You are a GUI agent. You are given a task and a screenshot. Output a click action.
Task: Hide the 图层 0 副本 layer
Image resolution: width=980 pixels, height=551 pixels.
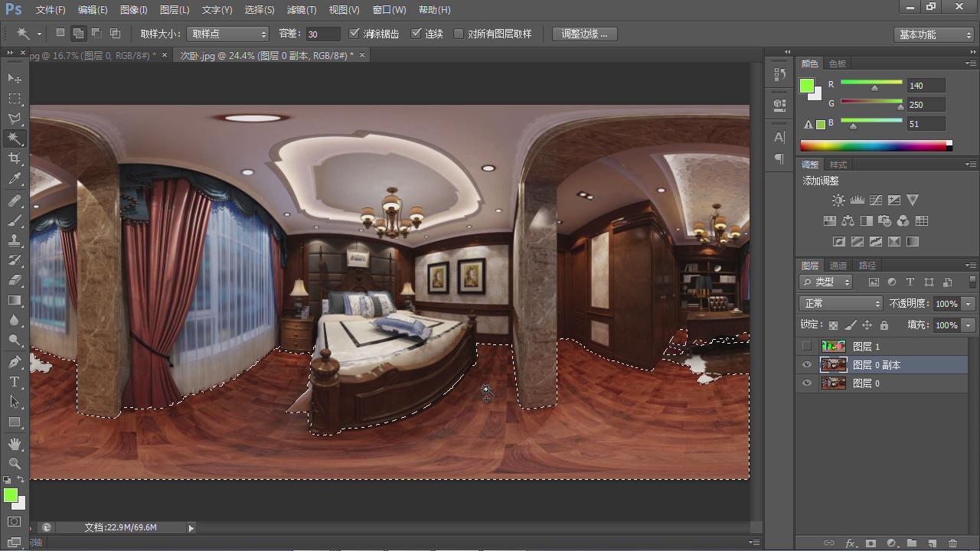[x=806, y=365]
